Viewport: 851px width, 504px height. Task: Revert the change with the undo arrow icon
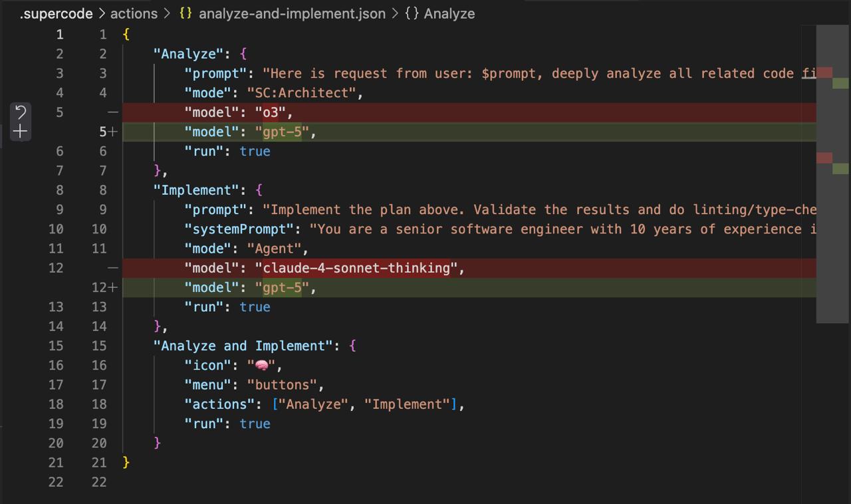point(21,112)
